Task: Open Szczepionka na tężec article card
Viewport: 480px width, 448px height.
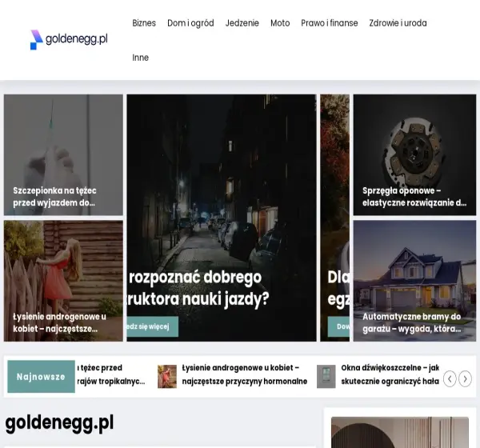Action: click(x=63, y=154)
